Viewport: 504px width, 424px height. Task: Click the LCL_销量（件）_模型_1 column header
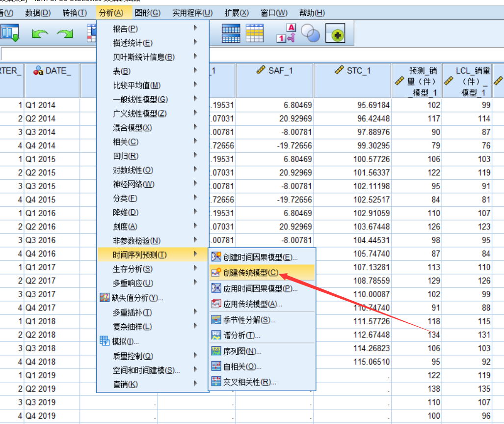[x=467, y=81]
